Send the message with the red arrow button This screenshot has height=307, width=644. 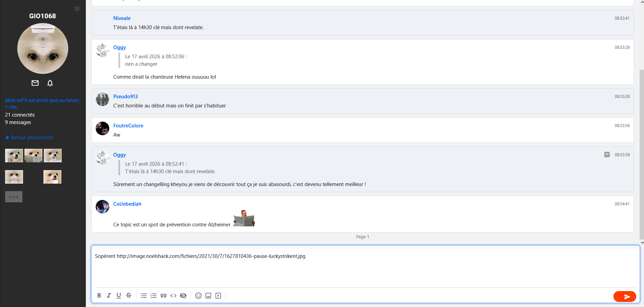click(x=624, y=296)
